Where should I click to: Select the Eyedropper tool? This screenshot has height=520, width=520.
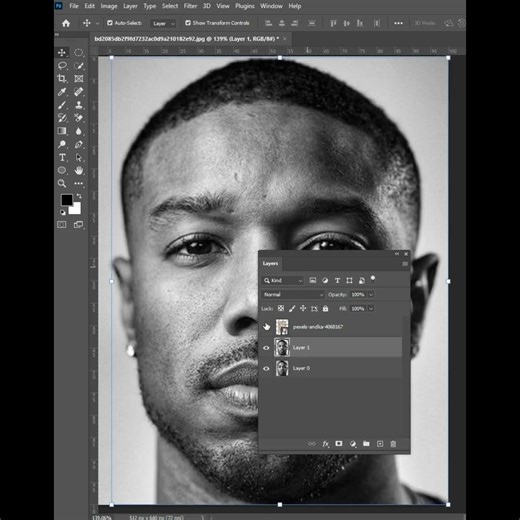[62, 92]
